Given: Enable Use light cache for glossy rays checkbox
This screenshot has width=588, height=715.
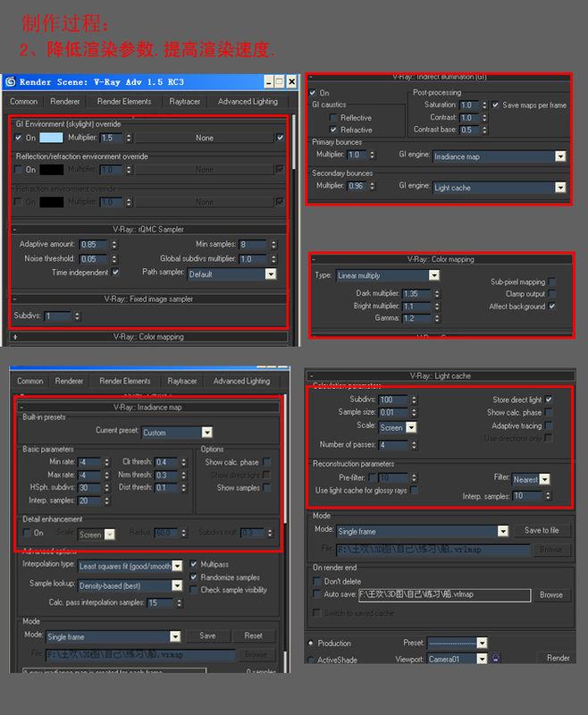Looking at the screenshot, I should click(414, 490).
